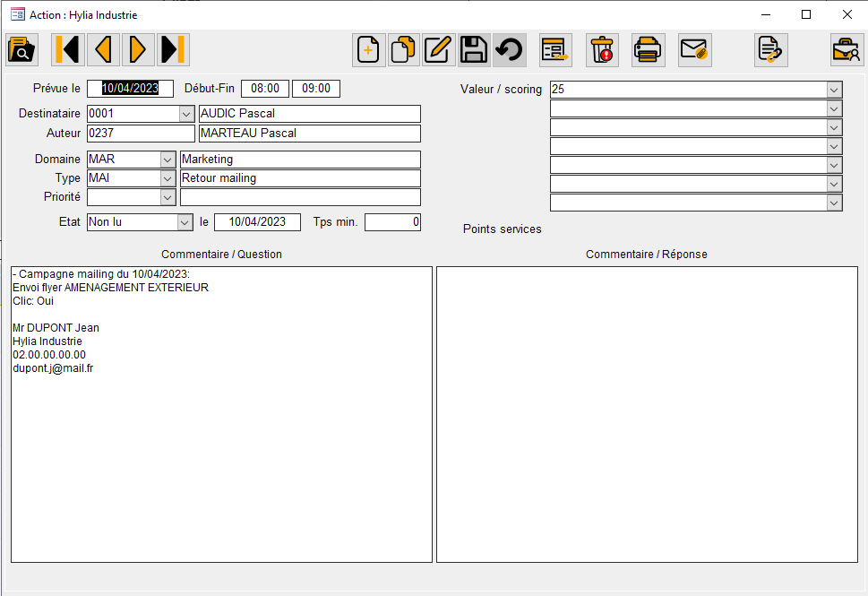The image size is (868, 596).
Task: Edit the current action
Action: (438, 49)
